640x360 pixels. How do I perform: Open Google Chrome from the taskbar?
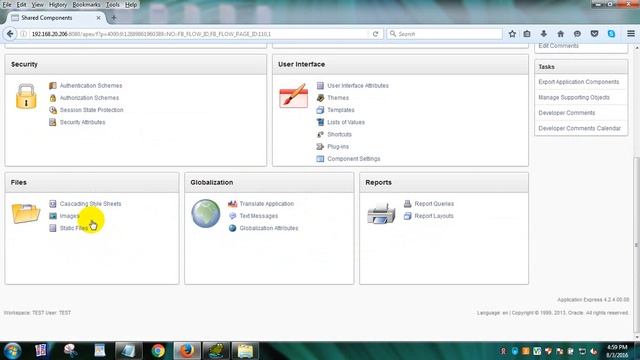[158, 351]
